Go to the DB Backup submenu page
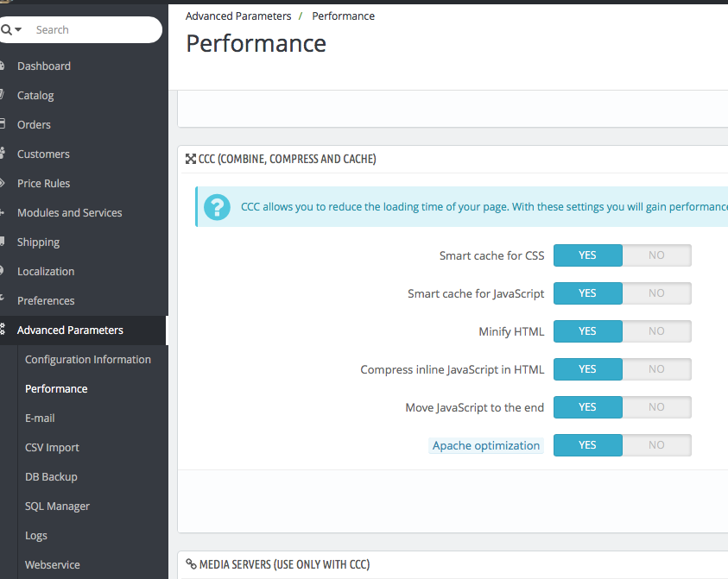Image resolution: width=728 pixels, height=579 pixels. point(51,477)
